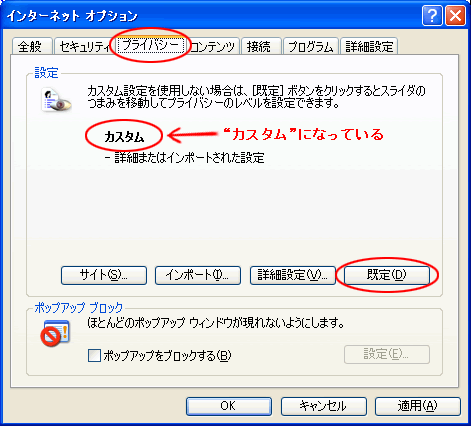Select the プライバシー tab
The width and height of the screenshot is (471, 426).
pyautogui.click(x=151, y=45)
